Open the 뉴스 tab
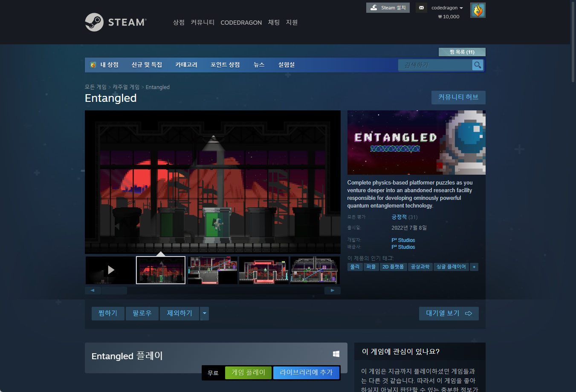 [259, 65]
